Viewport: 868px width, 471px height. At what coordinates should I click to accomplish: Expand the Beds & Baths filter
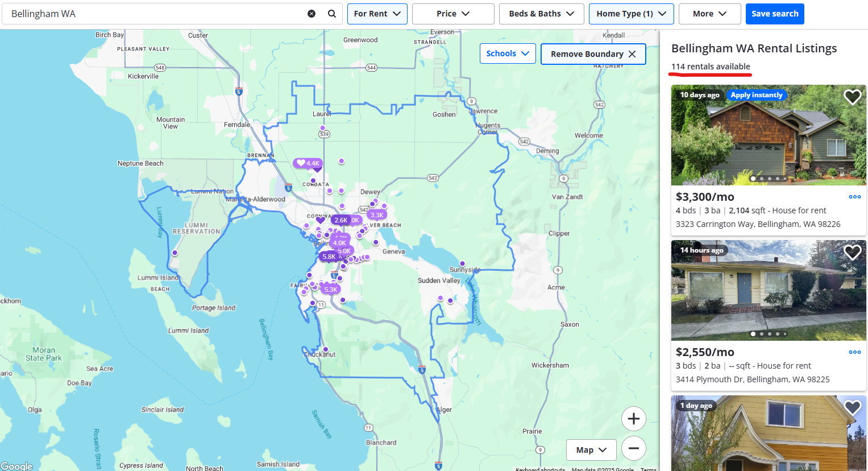point(542,14)
